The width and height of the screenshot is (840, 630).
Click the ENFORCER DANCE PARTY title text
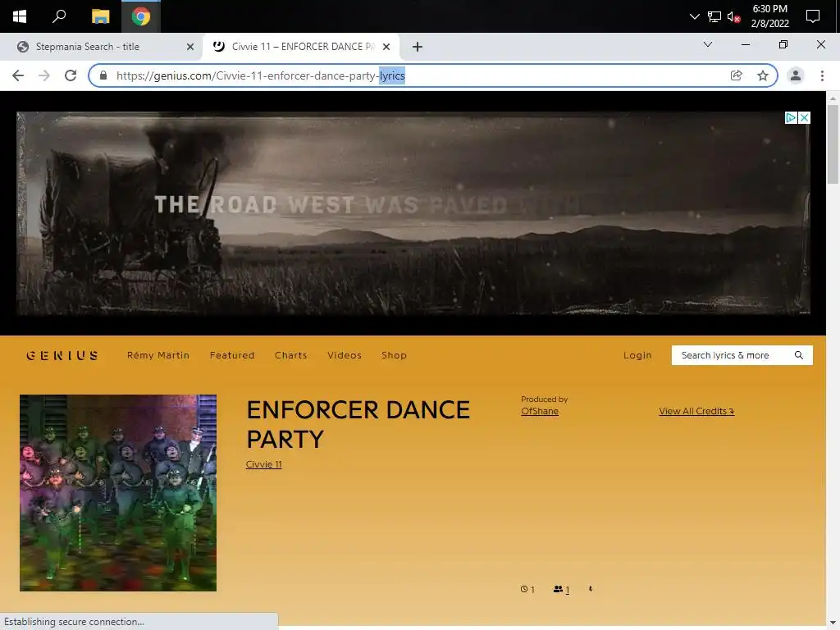(358, 424)
